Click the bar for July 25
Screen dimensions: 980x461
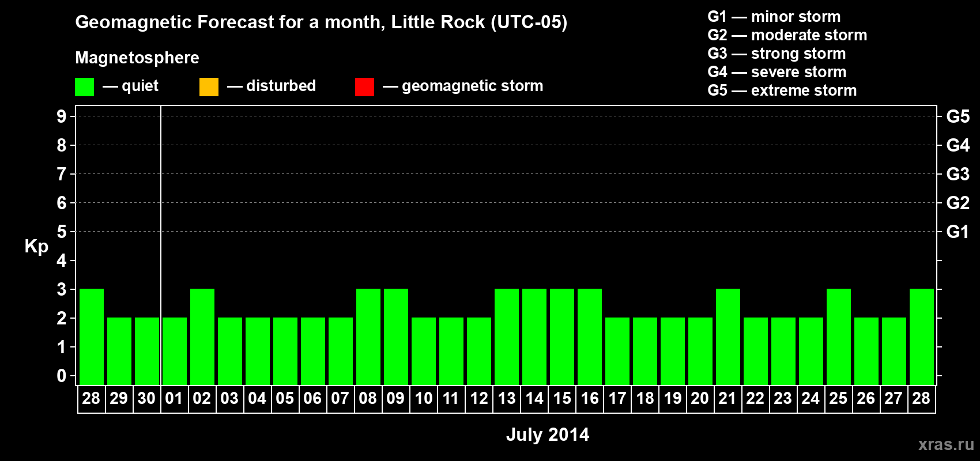pyautogui.click(x=839, y=337)
